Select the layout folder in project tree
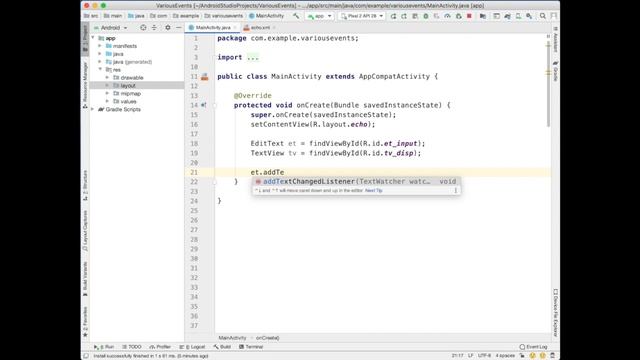This screenshot has height=360, width=640. click(128, 85)
